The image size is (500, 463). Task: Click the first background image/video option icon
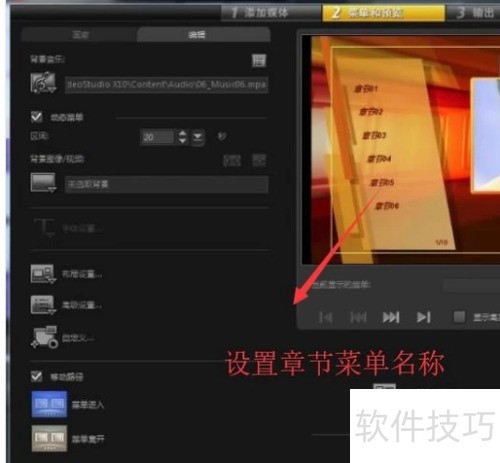click(232, 160)
